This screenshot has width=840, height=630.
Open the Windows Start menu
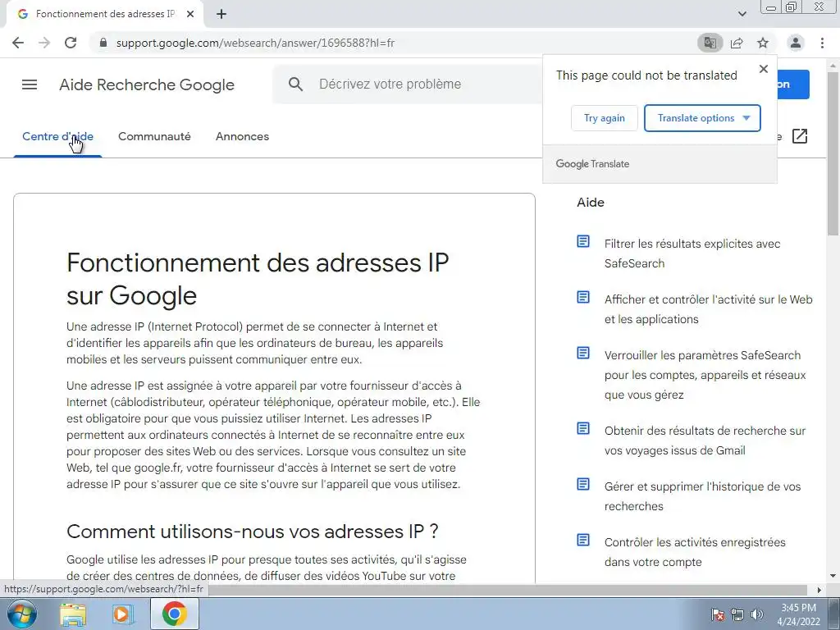click(22, 614)
